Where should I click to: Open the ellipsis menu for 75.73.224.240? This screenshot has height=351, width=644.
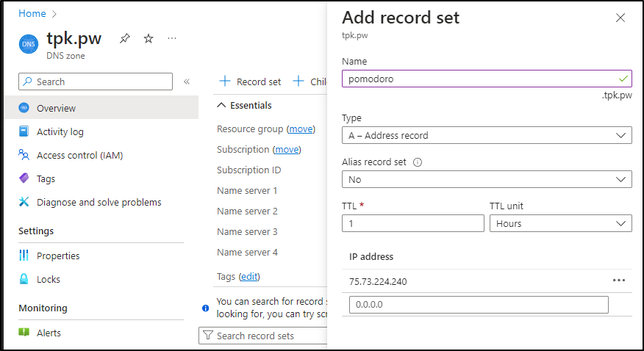tap(618, 281)
